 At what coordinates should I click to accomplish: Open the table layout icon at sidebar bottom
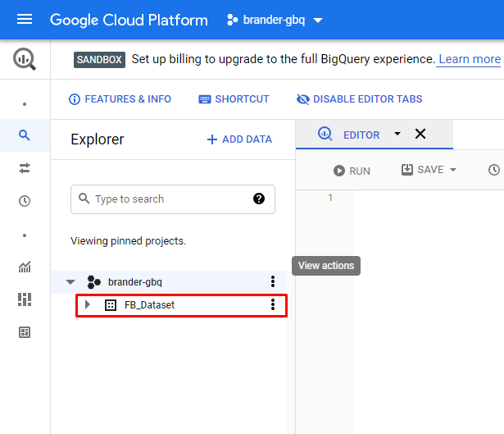[x=25, y=332]
